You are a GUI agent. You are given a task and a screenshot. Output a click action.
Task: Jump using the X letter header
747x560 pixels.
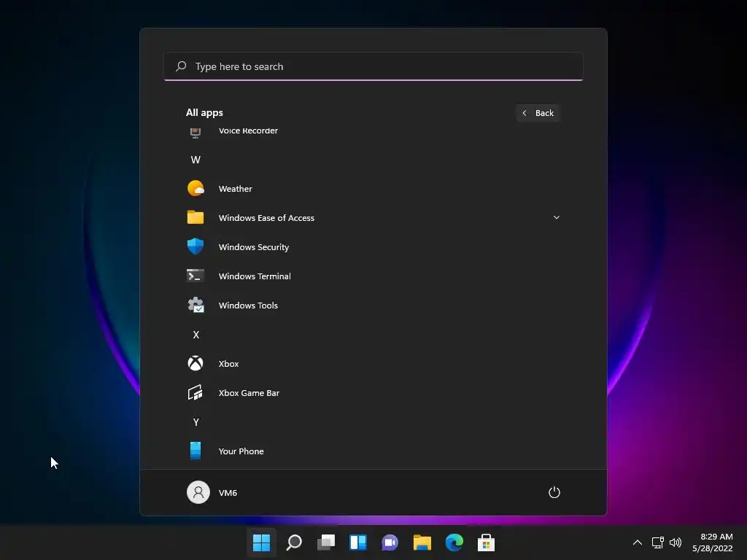click(196, 334)
